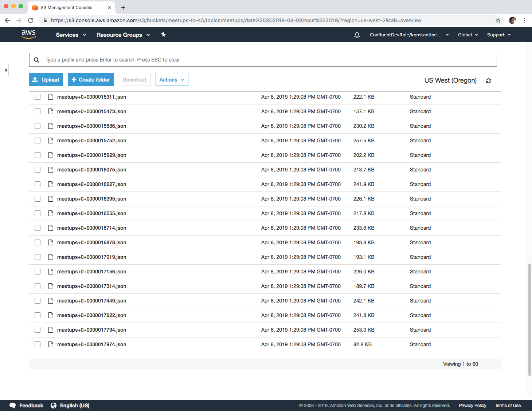This screenshot has height=411, width=532.
Task: Select checkbox for meetups+0+0000015929.json
Action: point(38,155)
